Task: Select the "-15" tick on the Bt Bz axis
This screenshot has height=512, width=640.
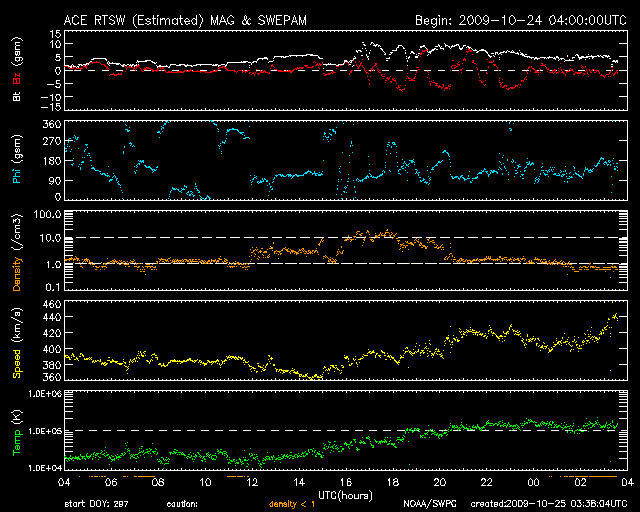Action: pos(51,107)
